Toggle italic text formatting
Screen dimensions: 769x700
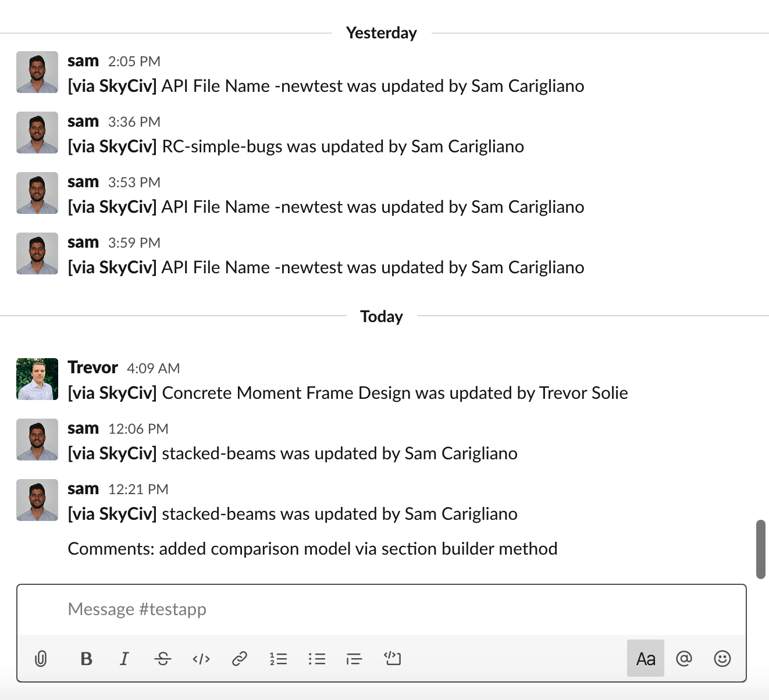click(124, 659)
